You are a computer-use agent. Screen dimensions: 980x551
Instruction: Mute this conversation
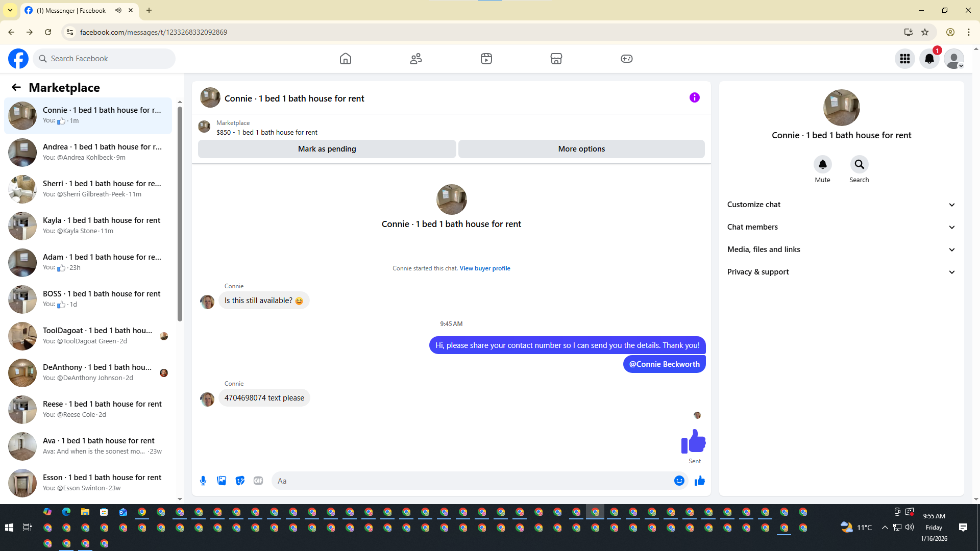822,165
